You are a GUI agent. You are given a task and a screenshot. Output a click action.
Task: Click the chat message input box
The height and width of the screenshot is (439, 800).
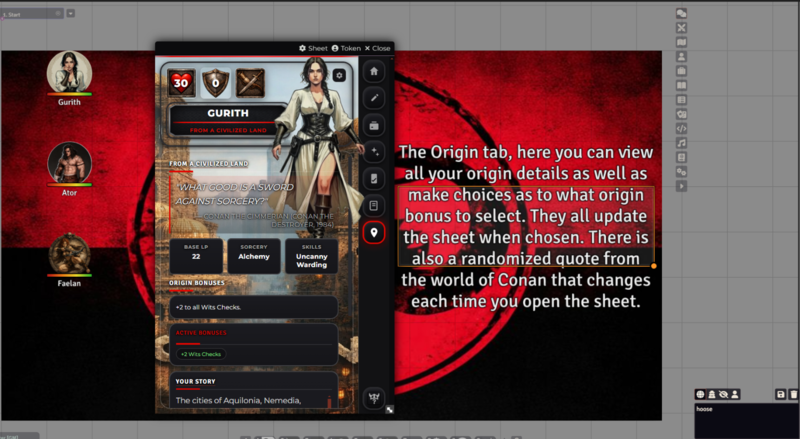coord(745,418)
